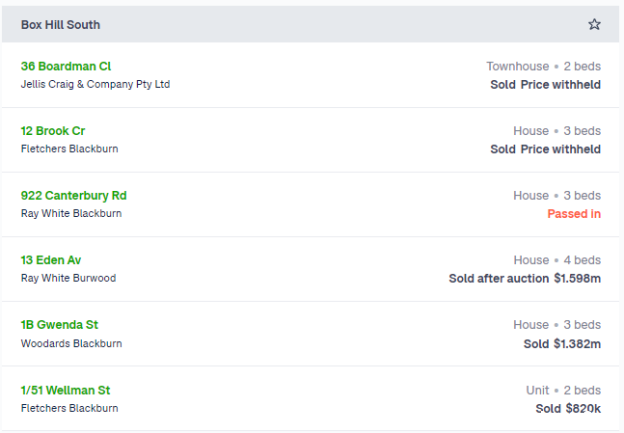Screen dimensions: 624x433
Task: Click the Sold $820k result
Action: [568, 408]
